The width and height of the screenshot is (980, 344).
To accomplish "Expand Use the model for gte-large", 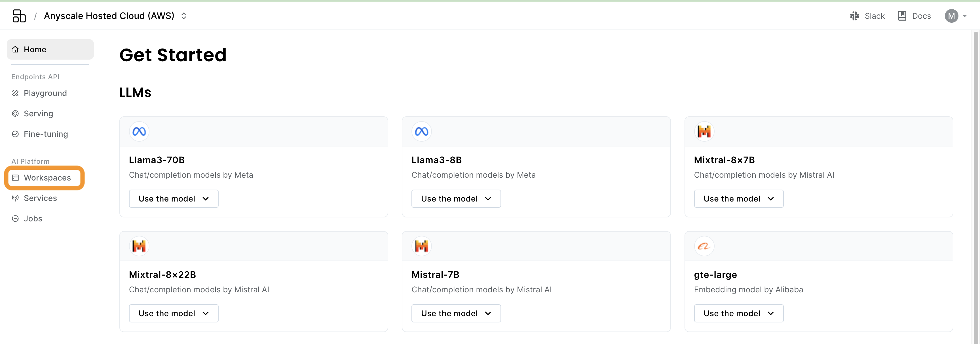I will click(x=738, y=314).
